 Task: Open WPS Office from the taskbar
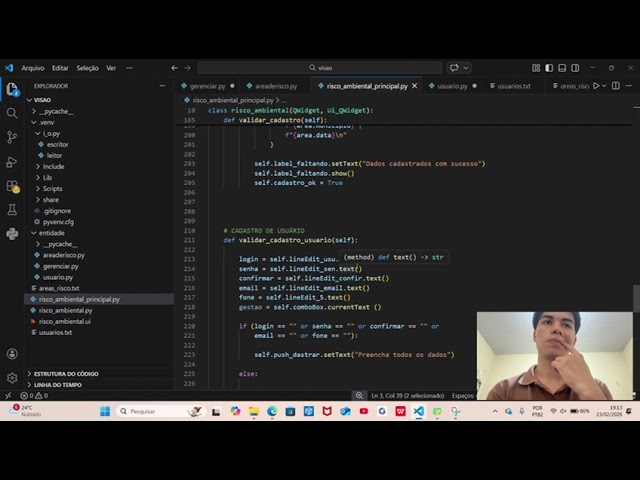point(400,411)
